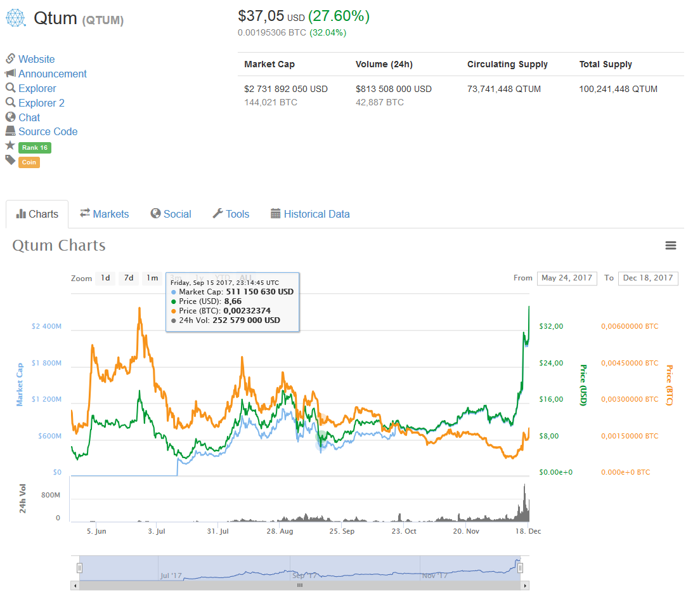700x599 pixels.
Task: Click the navigator scrollbar left arrow
Action: tap(75, 586)
